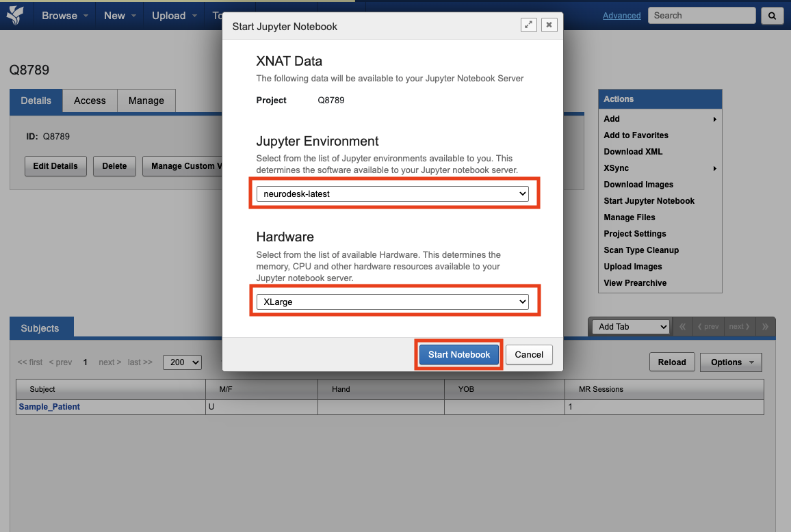Image resolution: width=791 pixels, height=532 pixels.
Task: Open the Upload menu in navbar
Action: 174,15
